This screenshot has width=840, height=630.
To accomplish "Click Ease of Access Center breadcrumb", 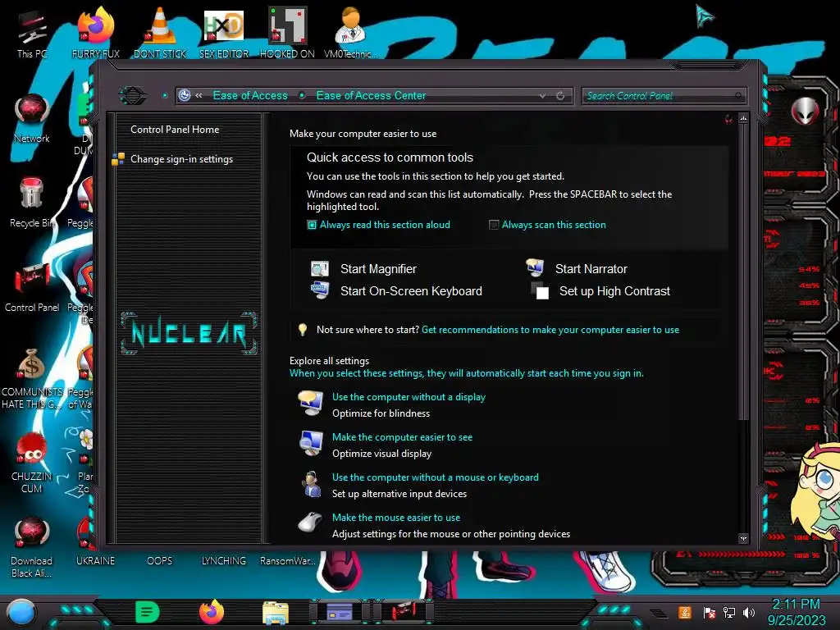I will [x=371, y=95].
